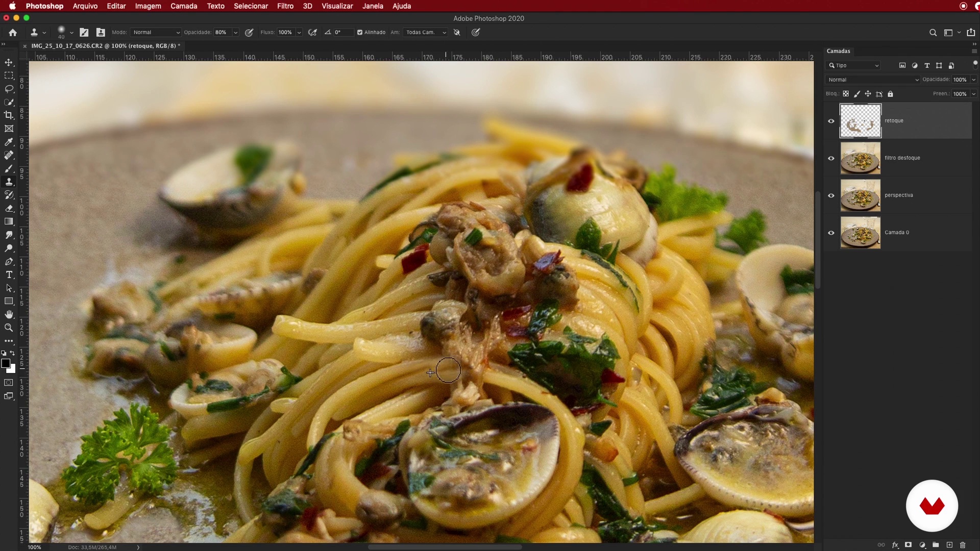Select the Hand tool
Viewport: 980px width, 551px height.
click(9, 314)
